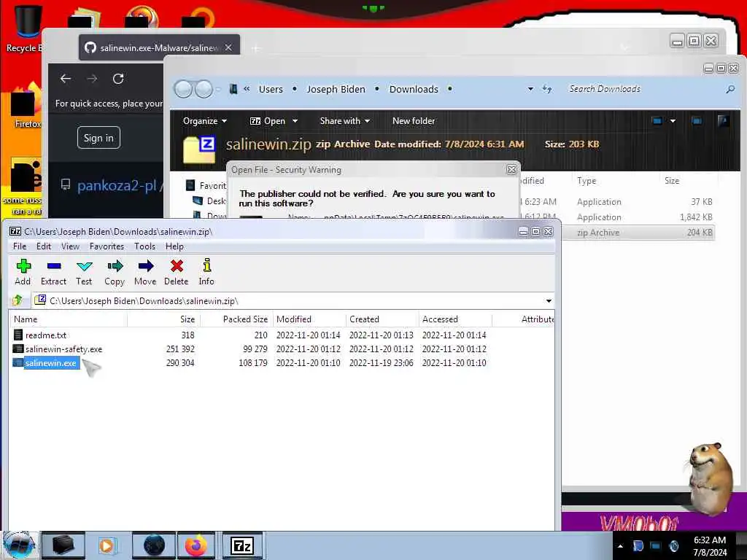
Task: Expand the view options dropdown arrow
Action: click(x=673, y=121)
